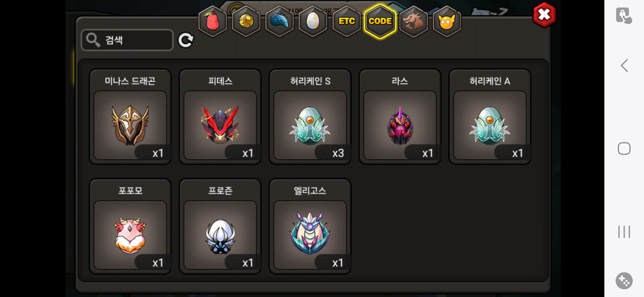The width and height of the screenshot is (644, 297).
Task: Focus the 검색 search field
Action: 127,40
